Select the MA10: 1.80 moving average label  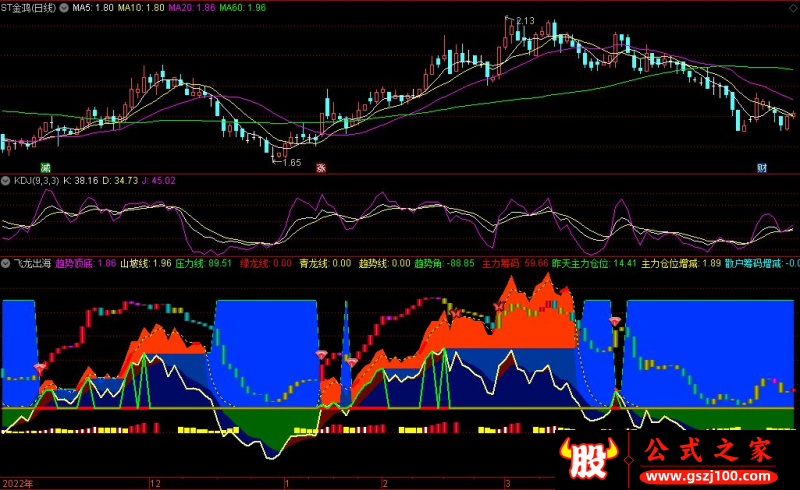coord(141,8)
